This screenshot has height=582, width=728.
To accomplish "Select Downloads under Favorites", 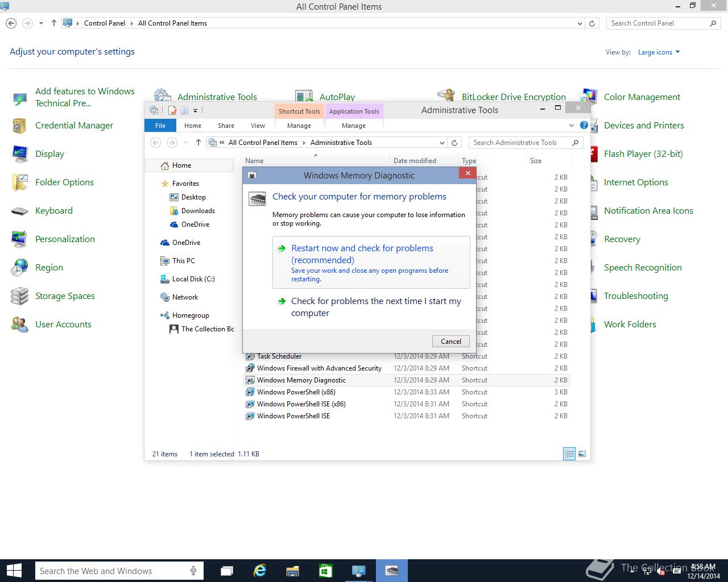I will [198, 211].
